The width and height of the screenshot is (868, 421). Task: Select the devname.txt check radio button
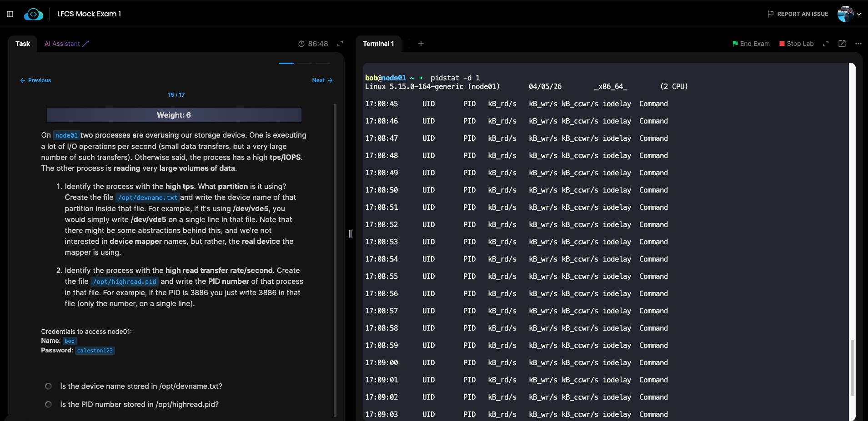click(48, 386)
